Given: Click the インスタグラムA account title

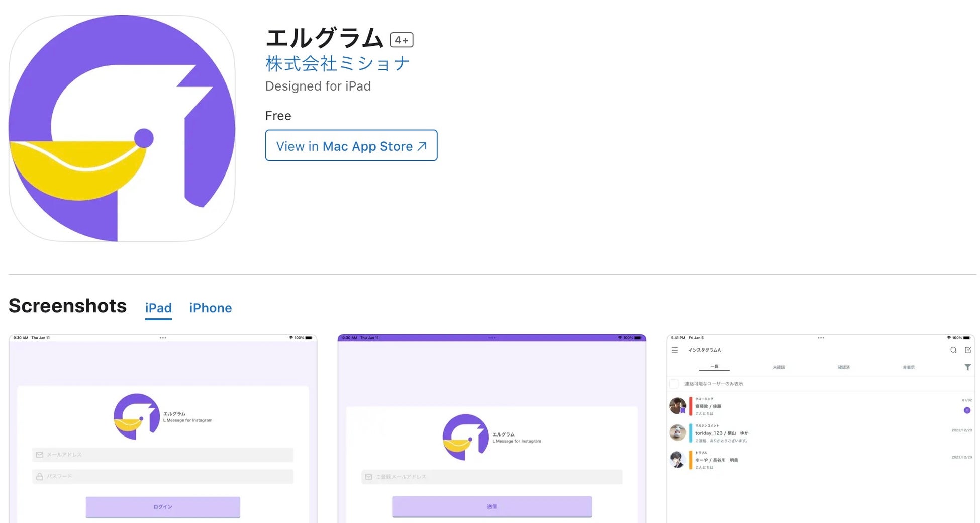Looking at the screenshot, I should pos(704,350).
